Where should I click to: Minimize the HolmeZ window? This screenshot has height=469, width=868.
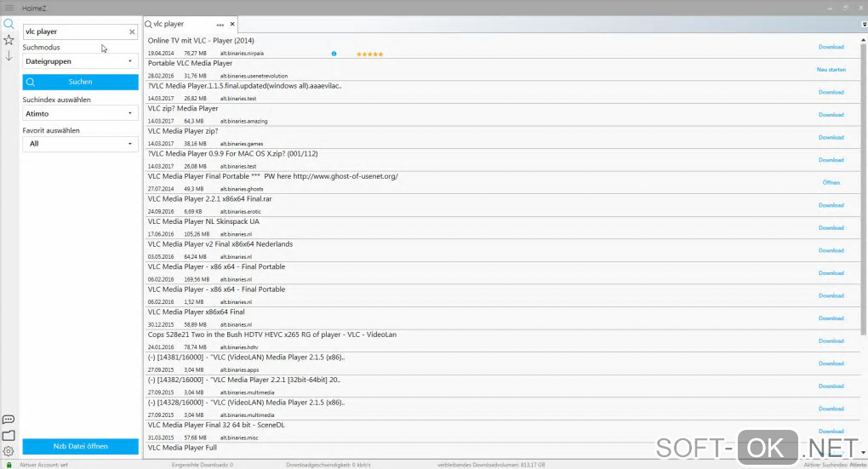coord(830,8)
